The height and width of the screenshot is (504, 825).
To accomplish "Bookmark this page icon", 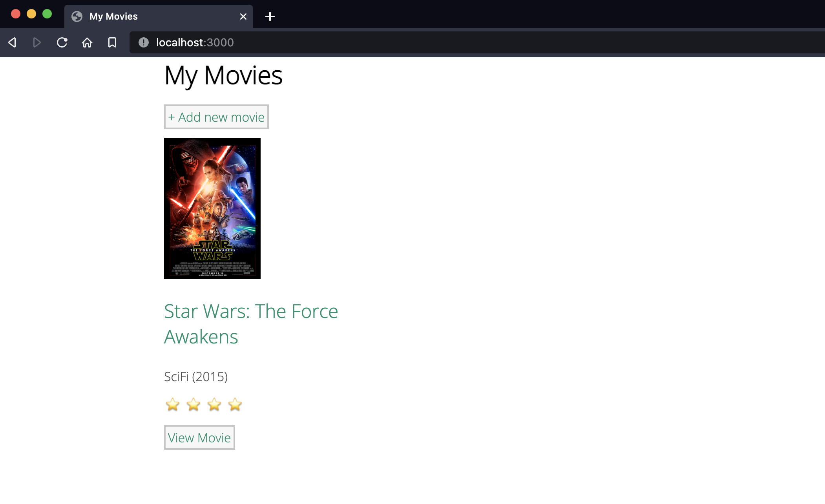I will pos(112,42).
